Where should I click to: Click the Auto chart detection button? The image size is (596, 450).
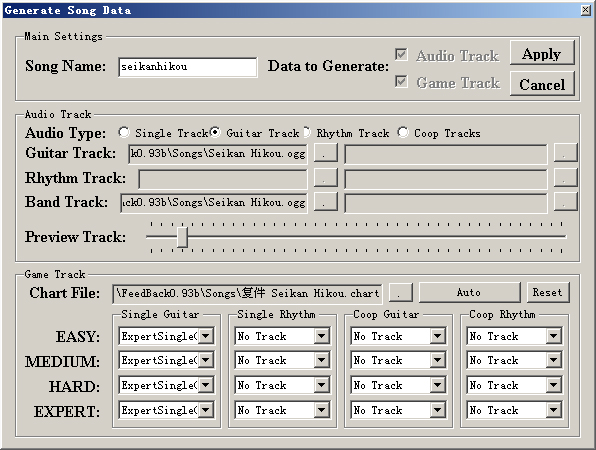click(x=469, y=292)
